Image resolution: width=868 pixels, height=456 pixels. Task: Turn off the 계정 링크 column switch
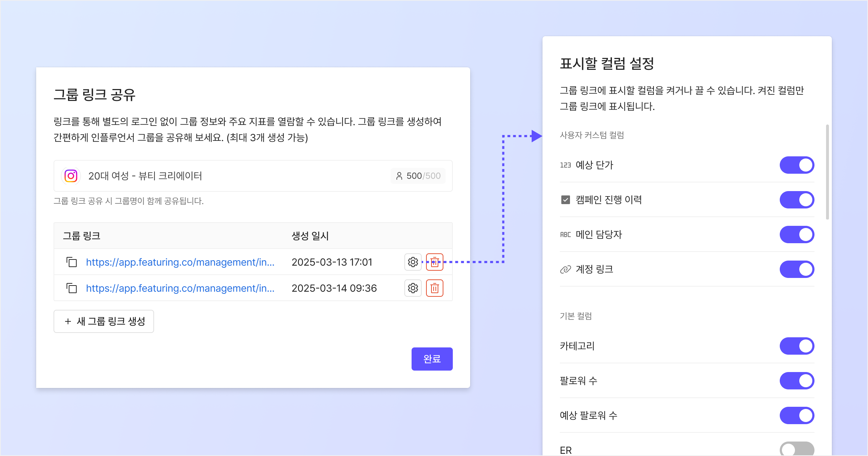(796, 269)
